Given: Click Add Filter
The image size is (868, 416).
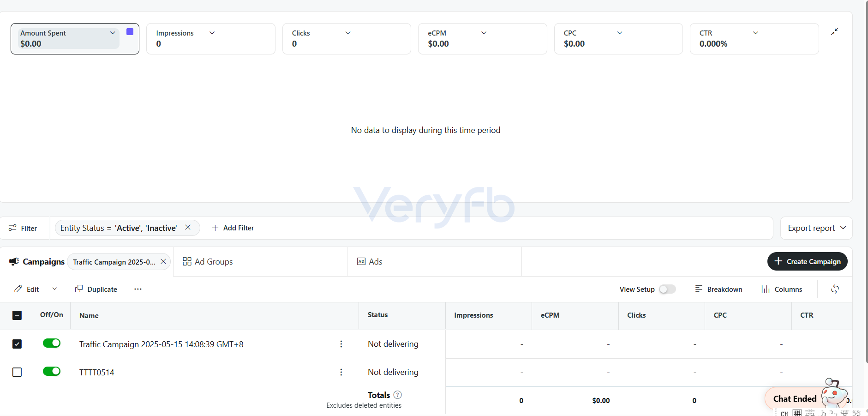Looking at the screenshot, I should [233, 228].
